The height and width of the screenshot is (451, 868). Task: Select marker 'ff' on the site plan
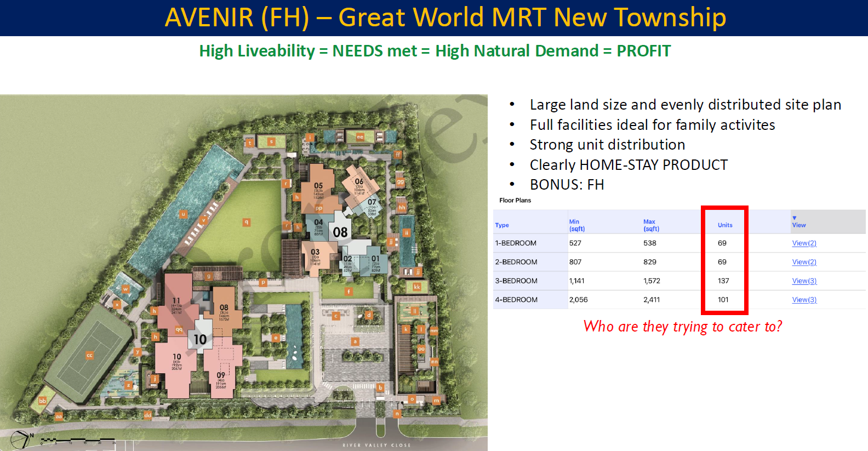pyautogui.click(x=398, y=155)
